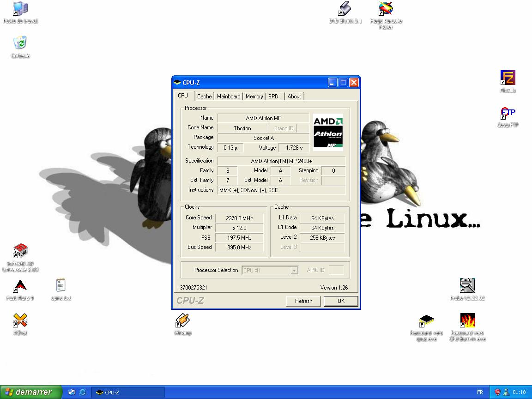Switch to the SPD tab

click(x=273, y=97)
